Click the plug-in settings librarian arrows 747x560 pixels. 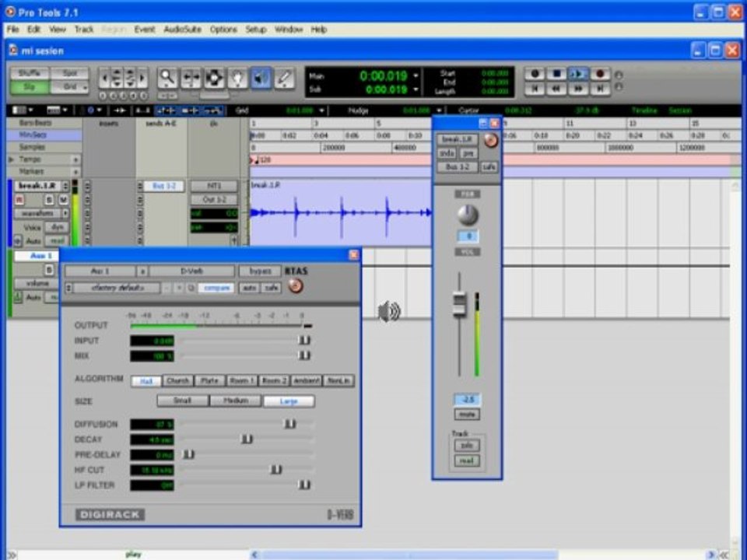(x=69, y=288)
